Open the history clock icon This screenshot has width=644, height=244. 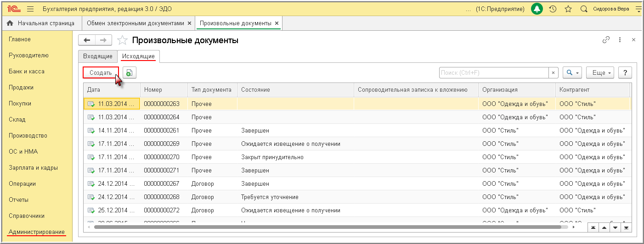point(553,9)
